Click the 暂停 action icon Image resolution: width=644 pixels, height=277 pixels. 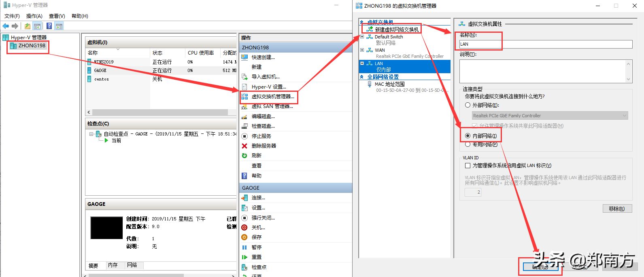point(244,247)
